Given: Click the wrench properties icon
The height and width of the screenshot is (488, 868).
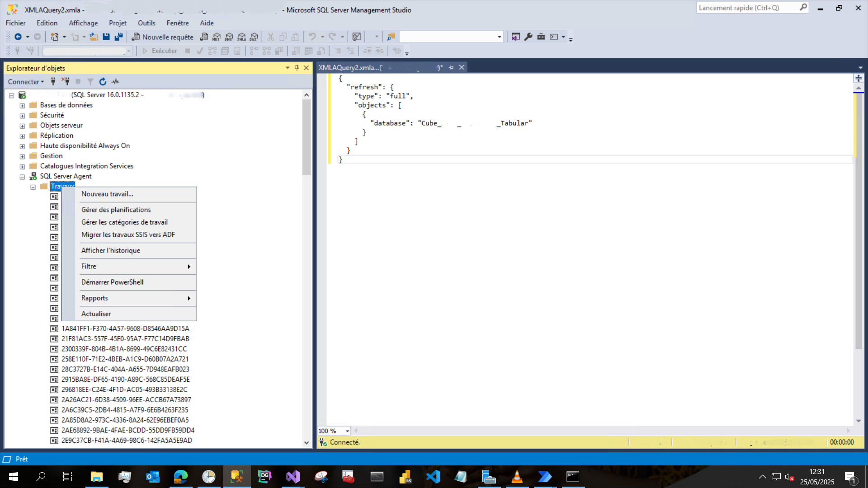Looking at the screenshot, I should [x=528, y=37].
